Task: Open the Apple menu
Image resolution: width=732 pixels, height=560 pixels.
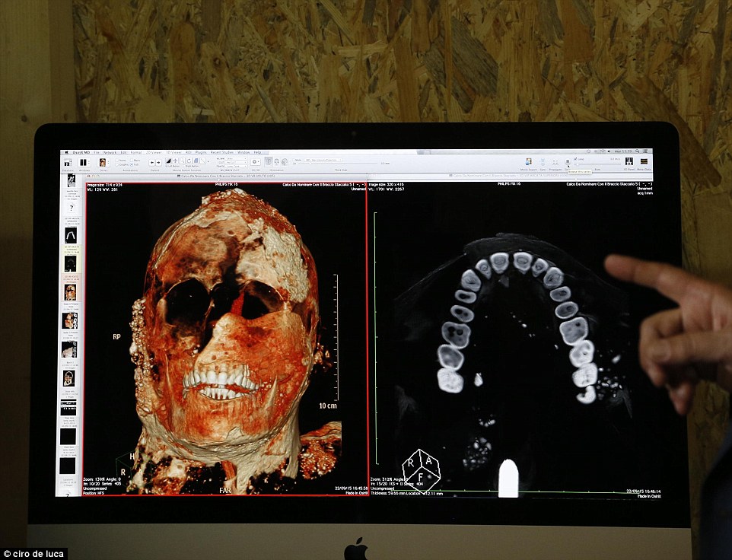Action: [67, 152]
